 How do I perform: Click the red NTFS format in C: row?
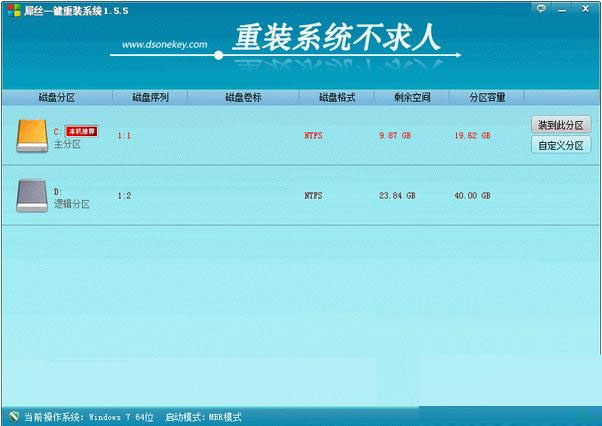pos(313,135)
